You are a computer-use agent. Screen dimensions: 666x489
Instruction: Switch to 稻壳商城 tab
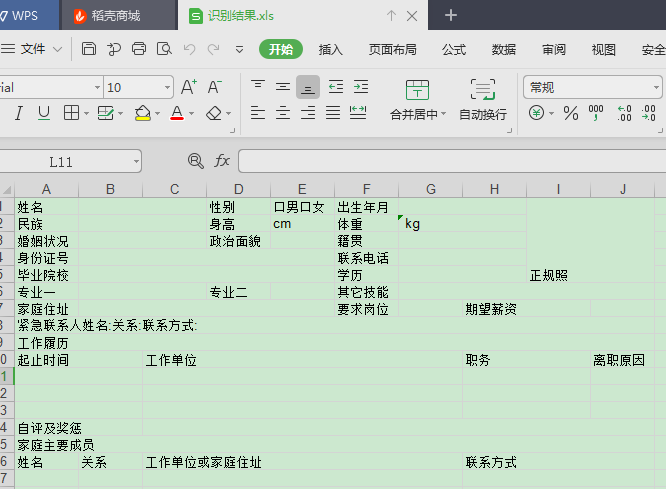point(119,15)
